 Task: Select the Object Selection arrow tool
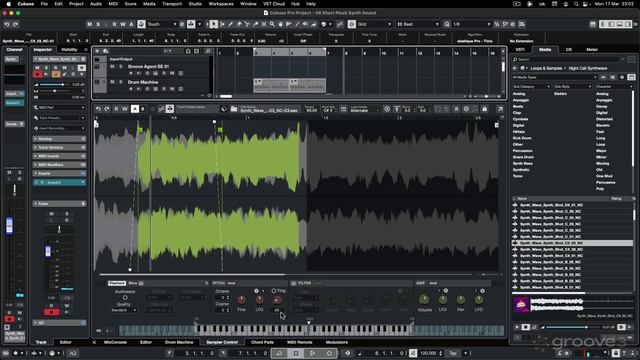(213, 24)
